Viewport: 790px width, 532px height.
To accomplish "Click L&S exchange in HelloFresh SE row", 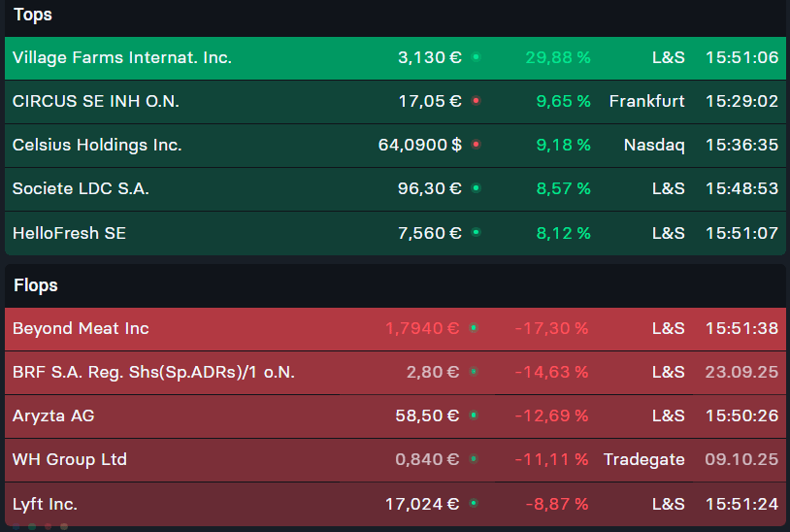I will (669, 233).
